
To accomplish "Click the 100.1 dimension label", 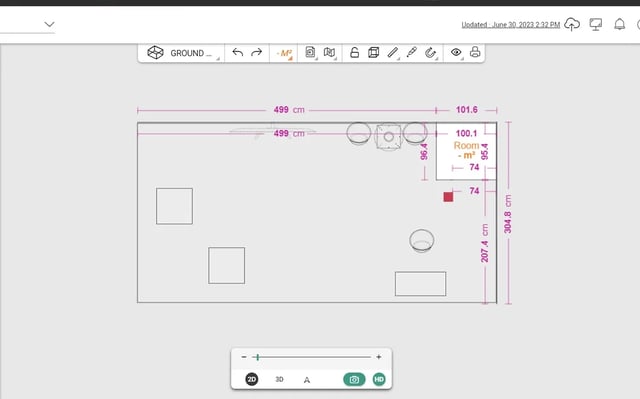I will point(466,133).
